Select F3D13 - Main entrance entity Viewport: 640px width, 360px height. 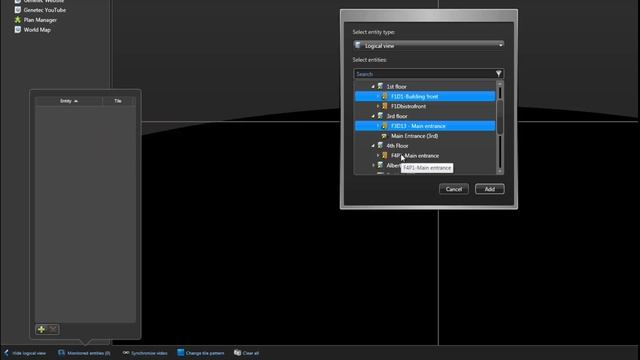(x=424, y=126)
